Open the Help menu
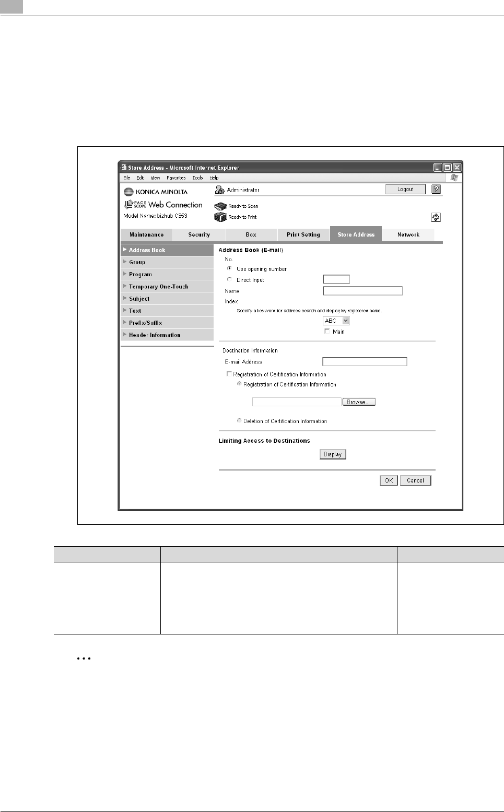This screenshot has height=812, width=504. coord(214,178)
